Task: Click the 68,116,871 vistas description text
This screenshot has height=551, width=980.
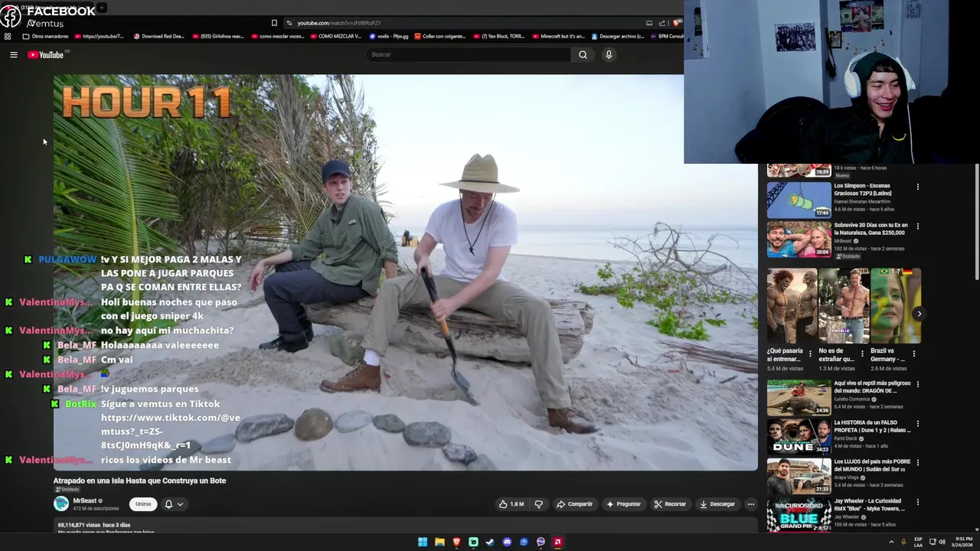Action: (x=93, y=525)
